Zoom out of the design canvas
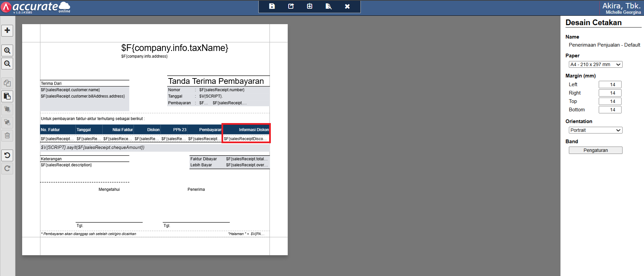The height and width of the screenshot is (276, 644). point(7,64)
